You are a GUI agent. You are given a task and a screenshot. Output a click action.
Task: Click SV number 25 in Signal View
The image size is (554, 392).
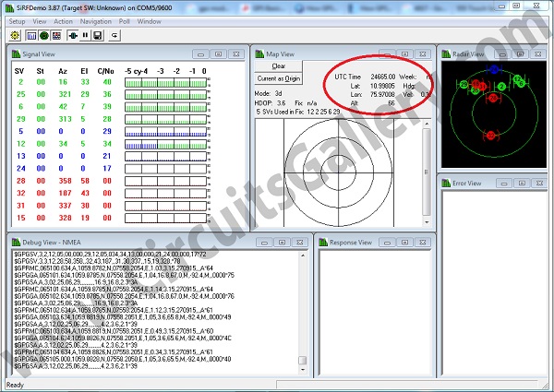pos(21,94)
